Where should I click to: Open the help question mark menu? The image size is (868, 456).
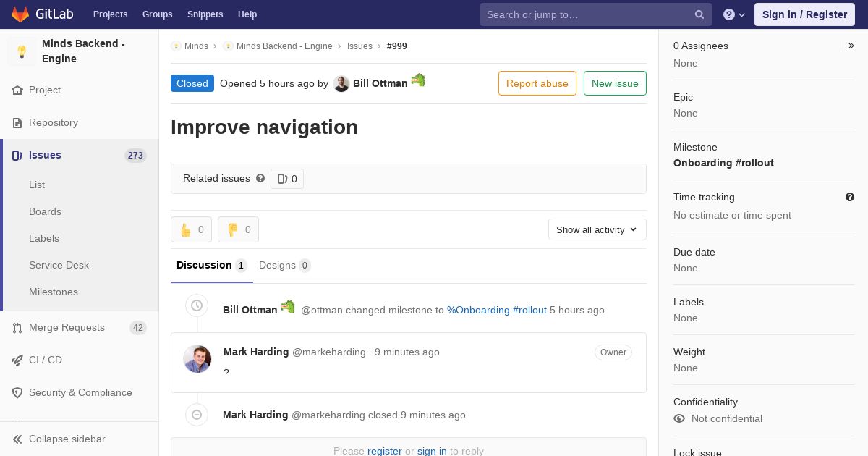(x=734, y=14)
